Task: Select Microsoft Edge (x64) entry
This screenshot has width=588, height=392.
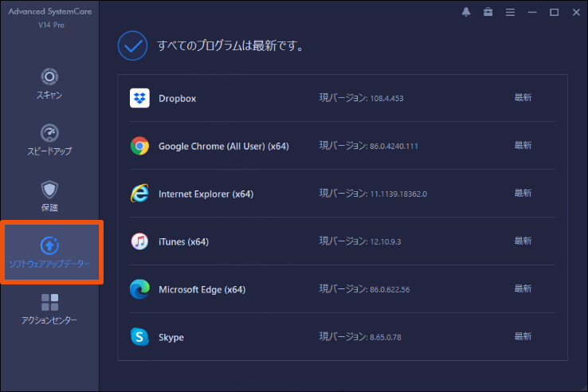Action: (x=202, y=289)
